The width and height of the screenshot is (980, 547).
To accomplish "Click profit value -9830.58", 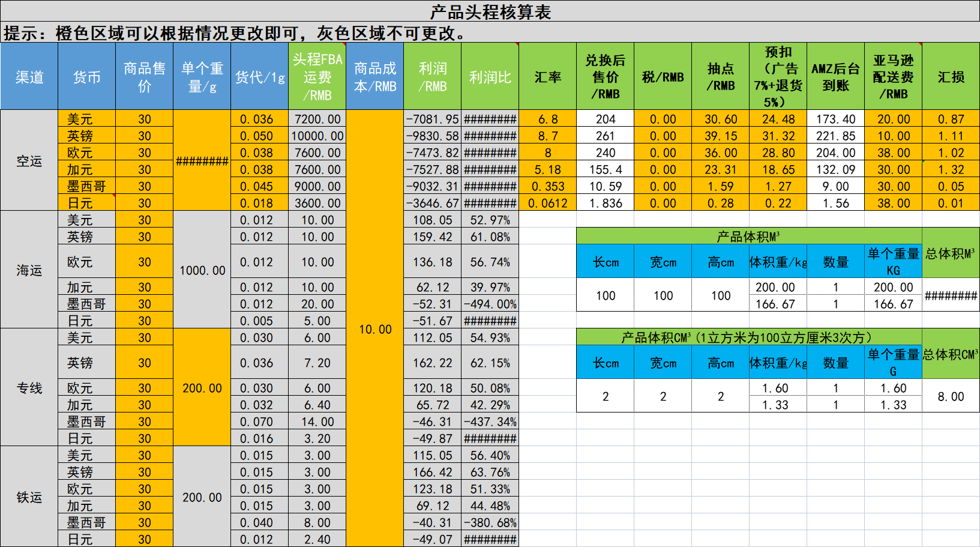I will pyautogui.click(x=432, y=135).
